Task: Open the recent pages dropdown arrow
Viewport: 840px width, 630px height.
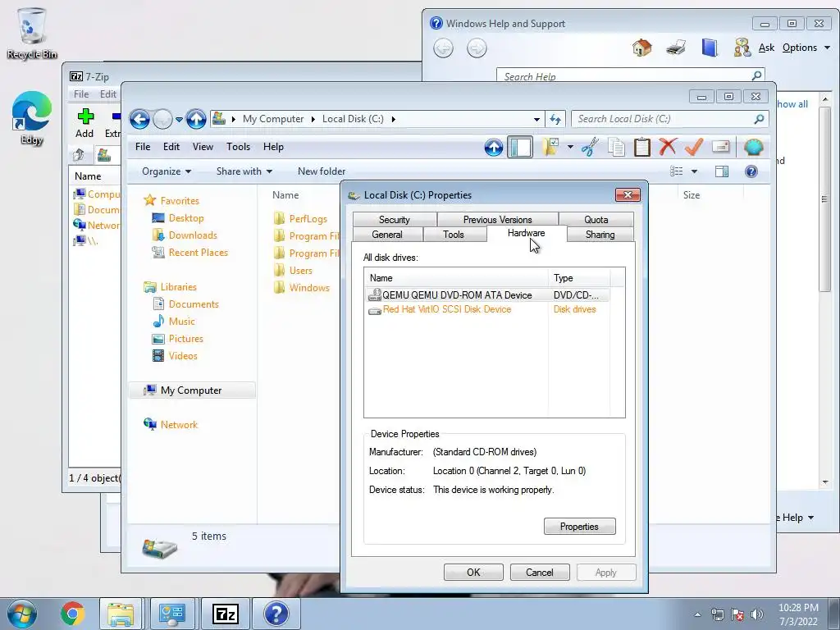Action: click(179, 120)
